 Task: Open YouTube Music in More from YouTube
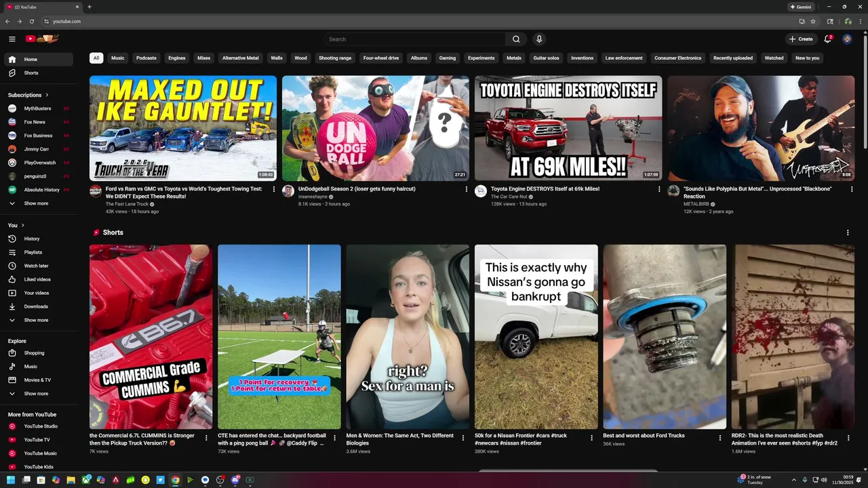pos(40,453)
